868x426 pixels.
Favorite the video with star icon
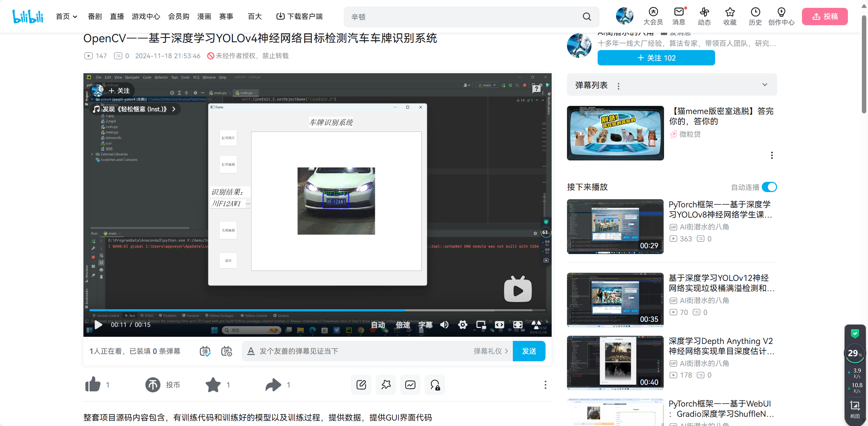click(213, 385)
